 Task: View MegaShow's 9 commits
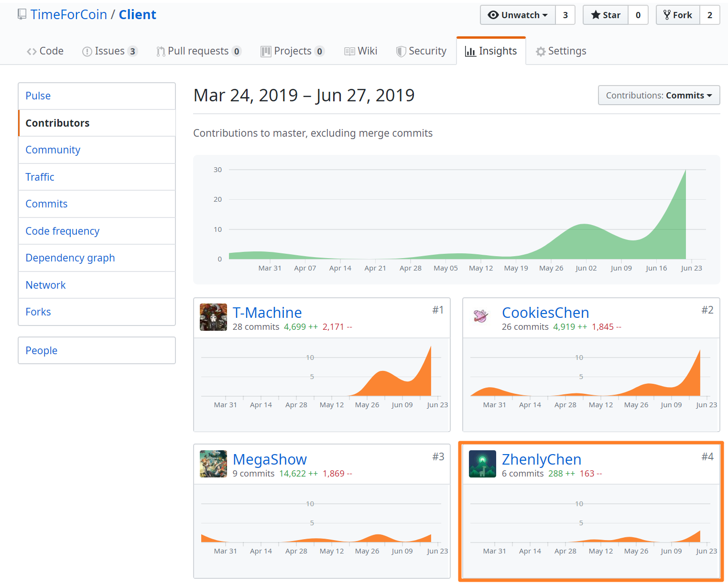[x=253, y=474]
